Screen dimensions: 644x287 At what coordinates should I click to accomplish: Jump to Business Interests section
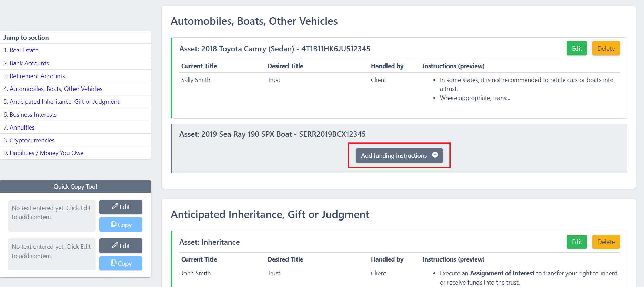tap(33, 115)
